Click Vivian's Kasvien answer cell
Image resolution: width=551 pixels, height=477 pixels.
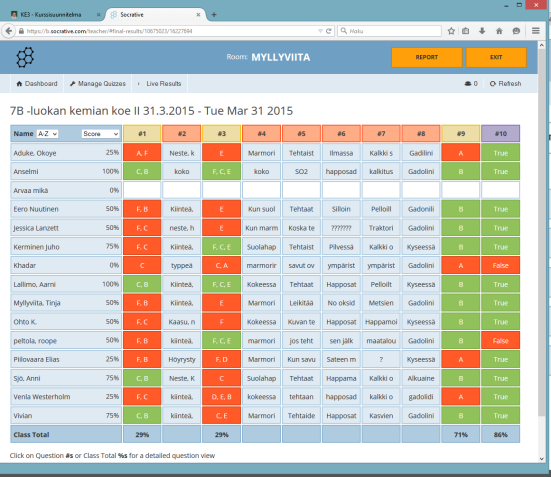(381, 415)
